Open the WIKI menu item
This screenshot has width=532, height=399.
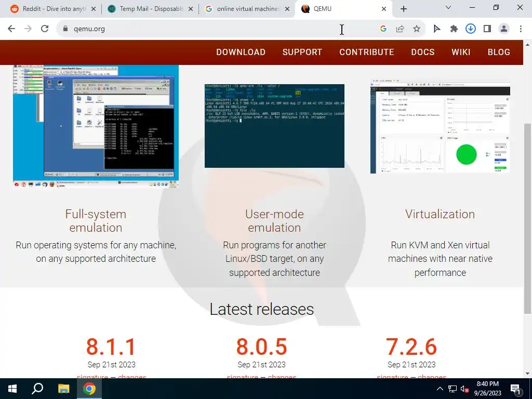461,52
